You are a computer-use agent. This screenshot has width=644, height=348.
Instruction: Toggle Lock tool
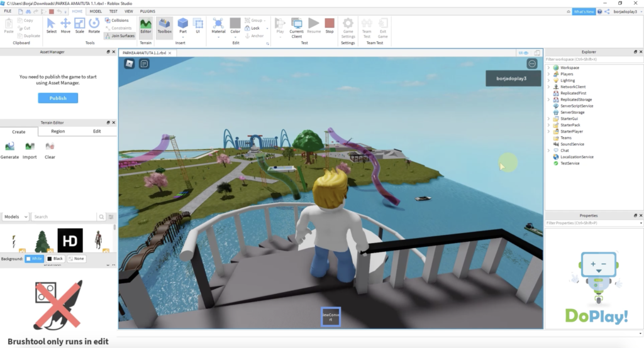[252, 28]
